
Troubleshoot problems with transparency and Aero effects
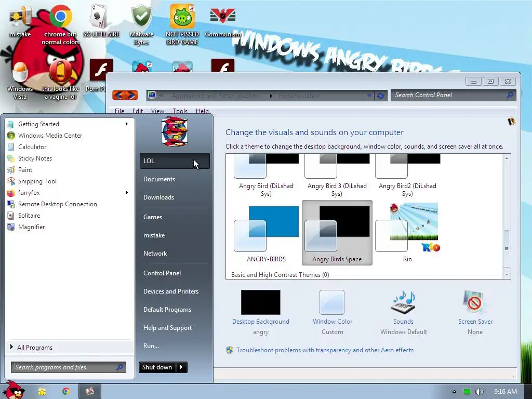[325, 350]
